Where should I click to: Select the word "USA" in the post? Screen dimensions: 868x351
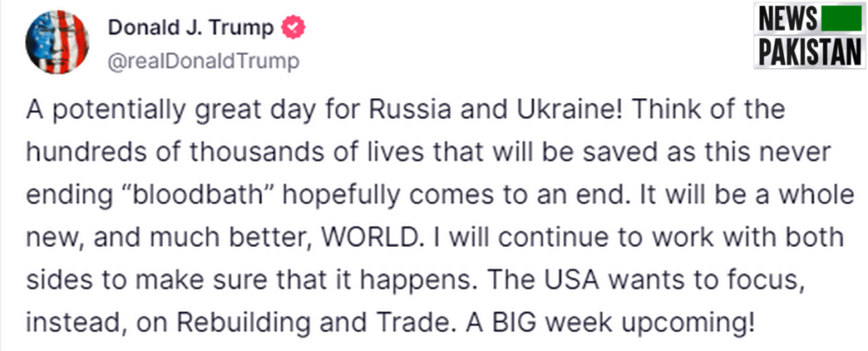coord(576,281)
